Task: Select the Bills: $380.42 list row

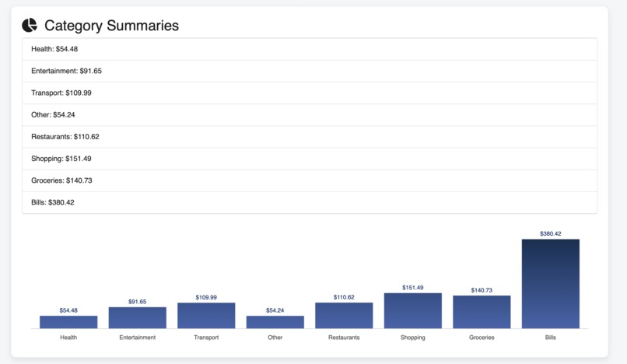Action: 310,202
